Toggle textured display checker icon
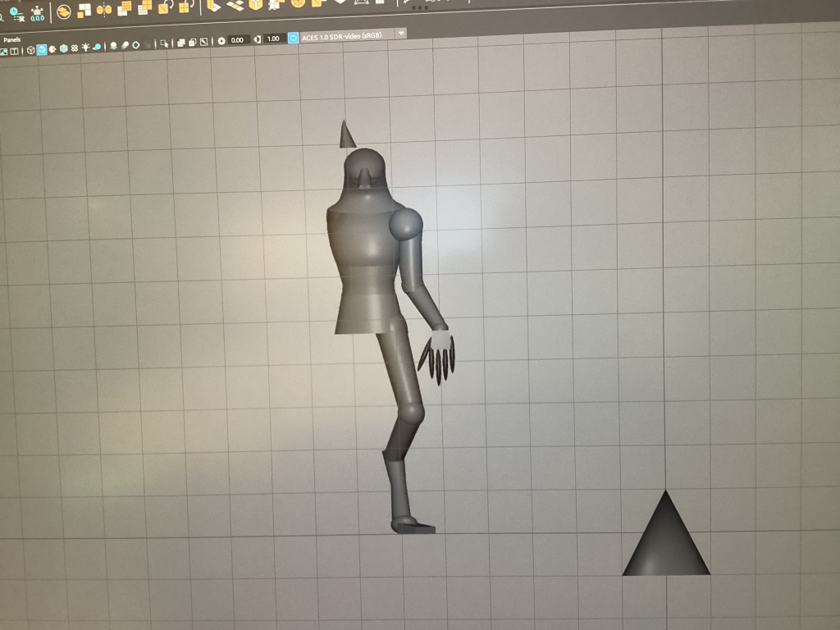Image resolution: width=840 pixels, height=630 pixels. click(75, 48)
